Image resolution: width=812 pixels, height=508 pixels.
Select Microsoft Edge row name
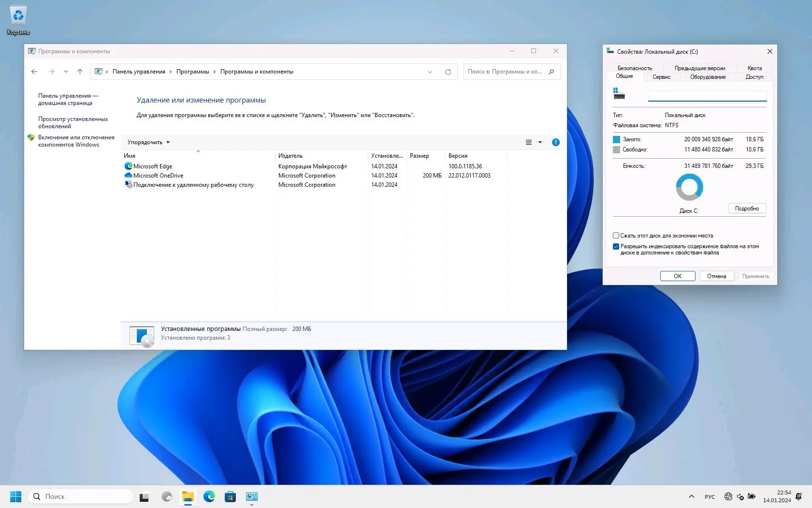coord(153,166)
